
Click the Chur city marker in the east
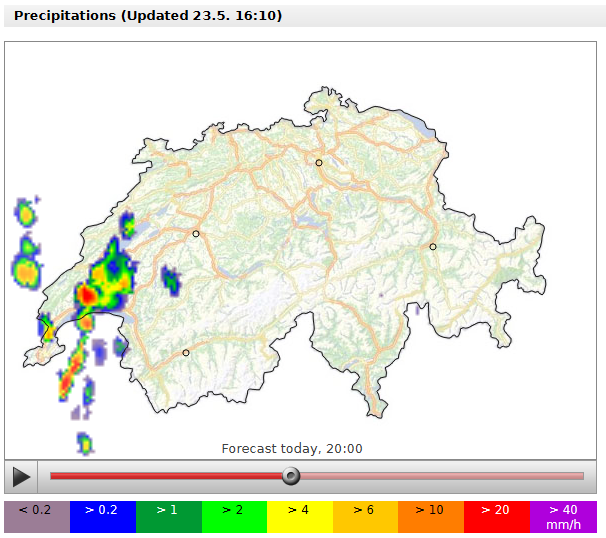(433, 246)
